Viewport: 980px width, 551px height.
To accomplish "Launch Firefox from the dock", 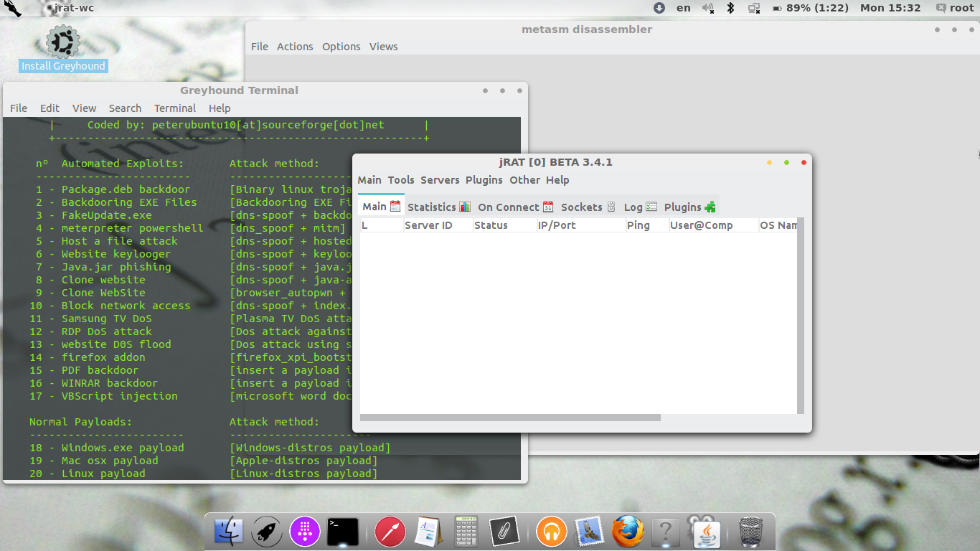I will pos(628,532).
